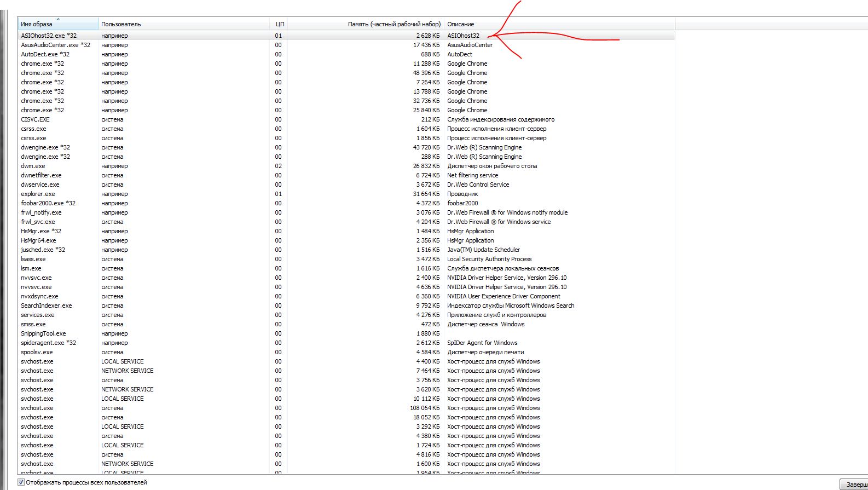The image size is (868, 490).
Task: Select the jusched.exe Java Update Scheduler row
Action: coord(43,250)
